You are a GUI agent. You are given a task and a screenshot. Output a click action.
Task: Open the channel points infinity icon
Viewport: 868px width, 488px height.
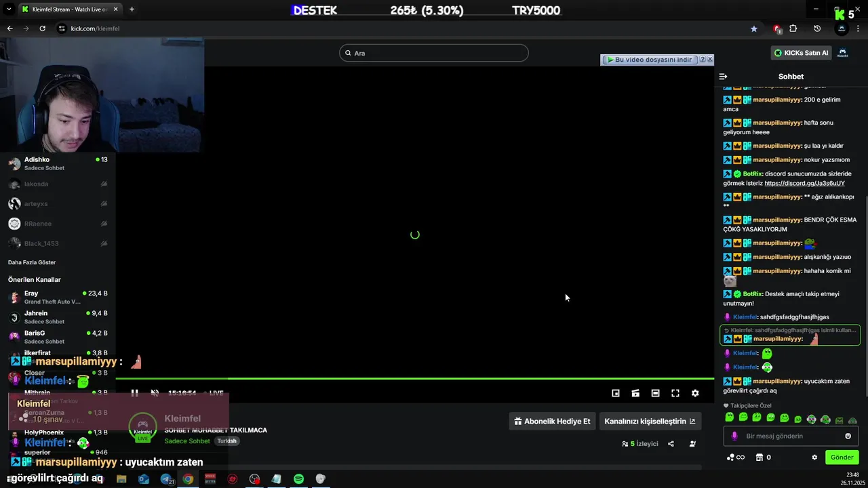735,457
